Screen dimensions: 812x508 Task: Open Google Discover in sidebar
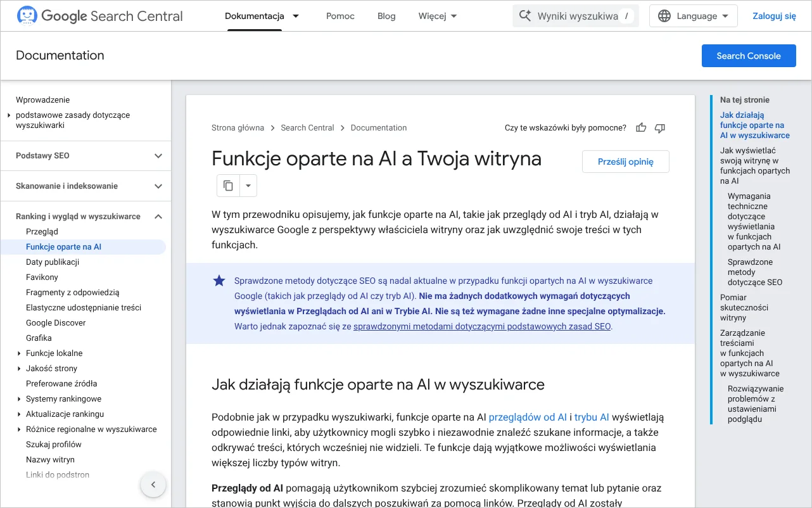tap(56, 323)
